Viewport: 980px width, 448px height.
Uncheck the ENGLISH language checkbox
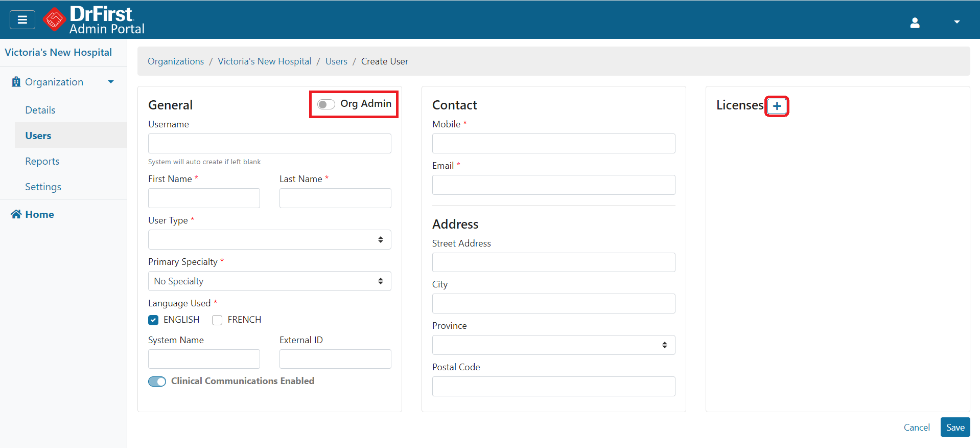tap(153, 320)
